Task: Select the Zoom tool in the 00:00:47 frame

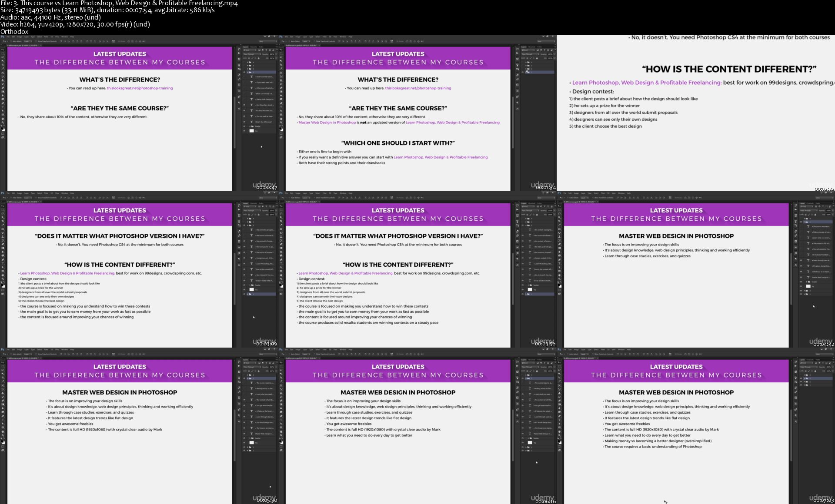Action: coord(3,123)
